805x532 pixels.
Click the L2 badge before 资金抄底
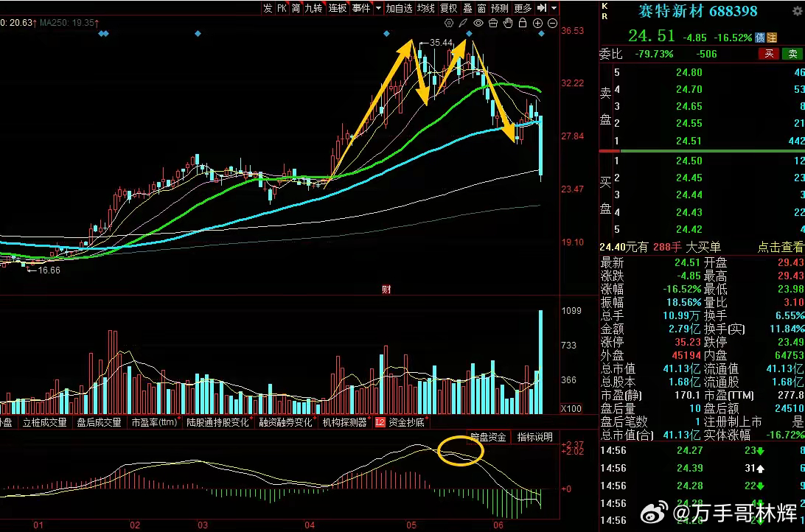pos(380,422)
